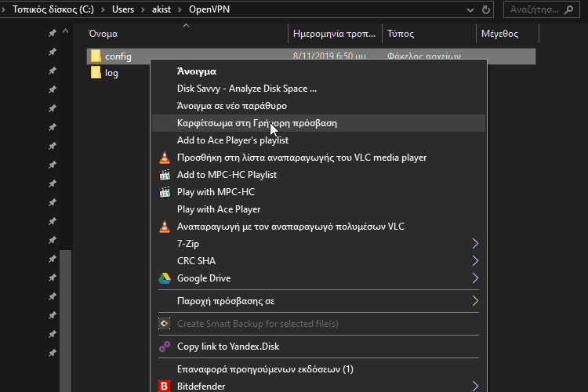Select Disk Savvy - Analyze Disk Space
The image size is (588, 392).
pos(247,89)
